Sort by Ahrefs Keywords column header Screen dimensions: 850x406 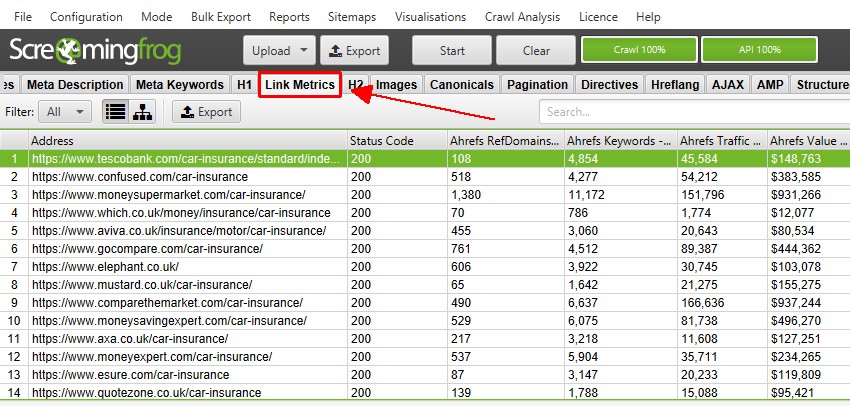click(621, 141)
